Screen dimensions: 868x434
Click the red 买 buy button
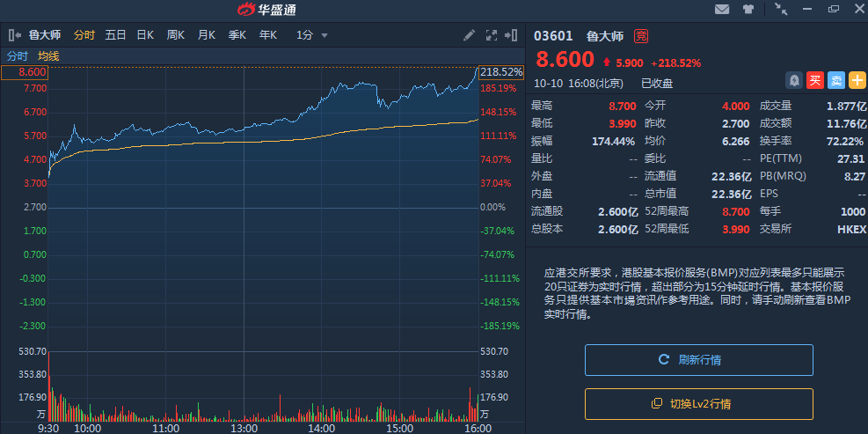[815, 80]
